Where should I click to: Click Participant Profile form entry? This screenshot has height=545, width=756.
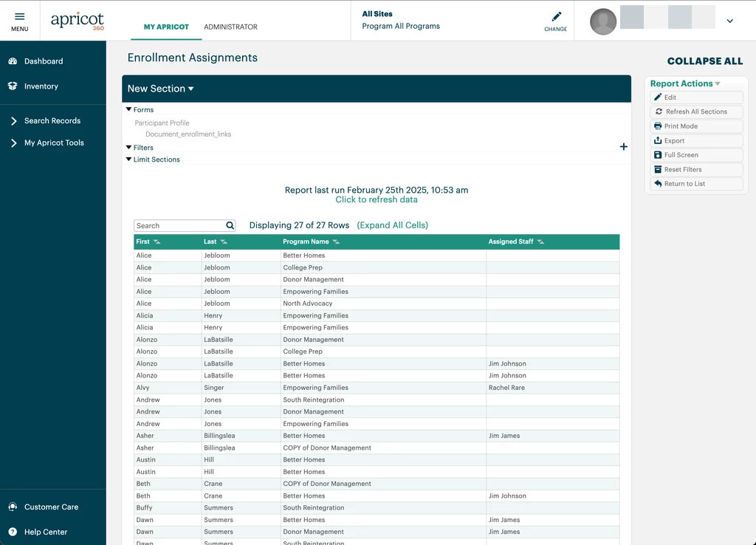[162, 123]
